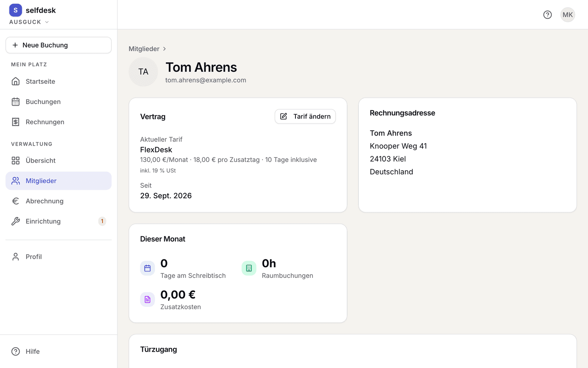Click the Neue Buchung button
588x368 pixels.
pyautogui.click(x=58, y=45)
